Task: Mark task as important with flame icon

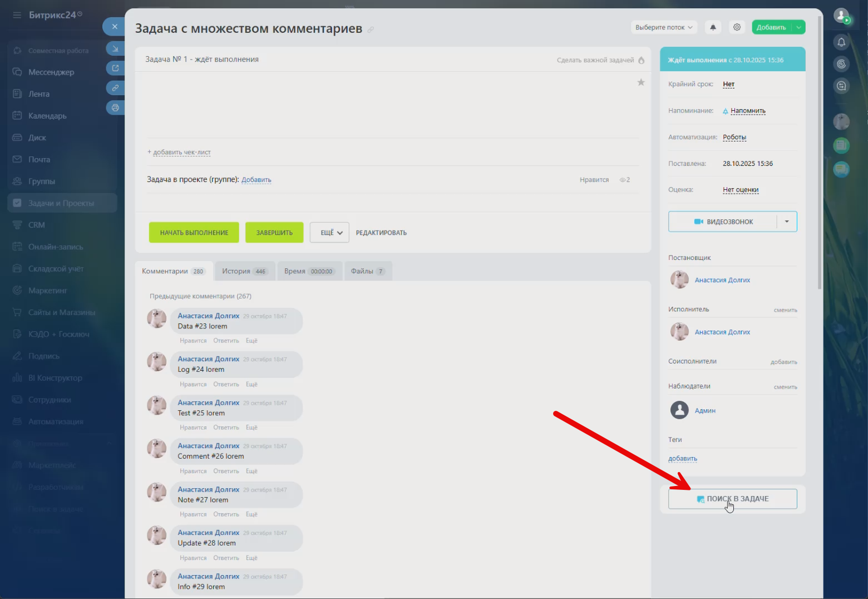Action: [x=641, y=60]
